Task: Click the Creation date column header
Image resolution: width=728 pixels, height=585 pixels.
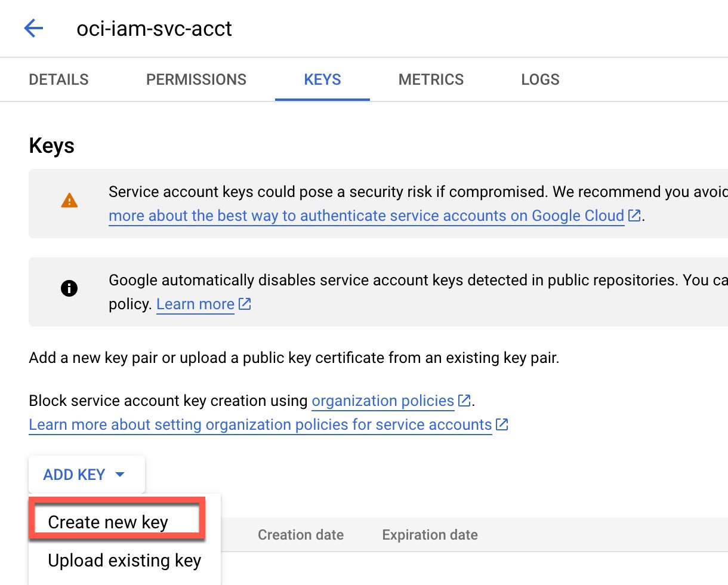Action: click(301, 534)
